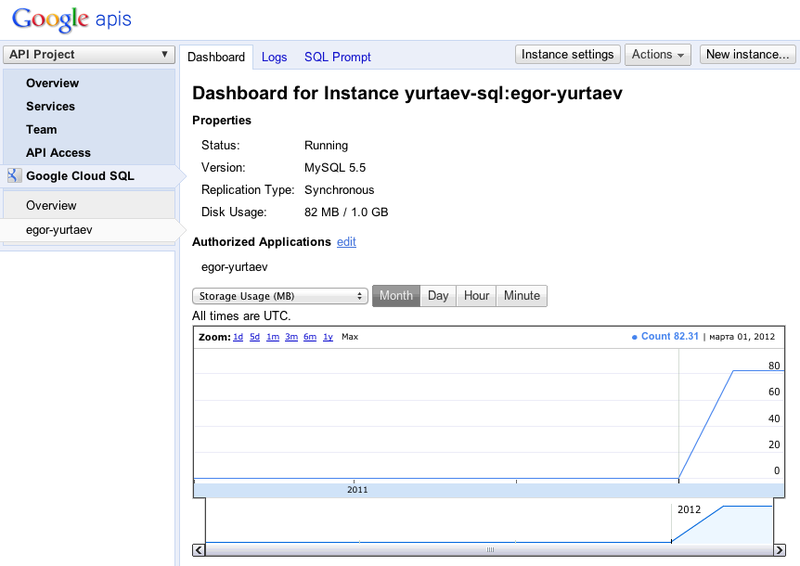The image size is (800, 566).
Task: Select the Minute granularity toggle
Action: coord(522,296)
